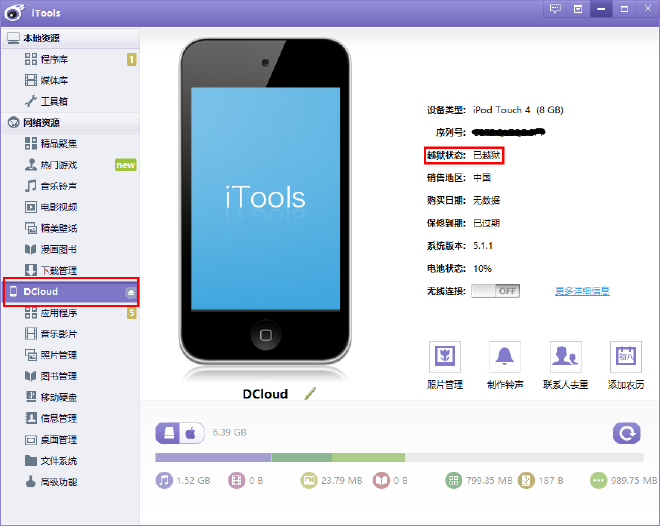
Task: Click the 更多详细信息 link
Action: [x=582, y=291]
